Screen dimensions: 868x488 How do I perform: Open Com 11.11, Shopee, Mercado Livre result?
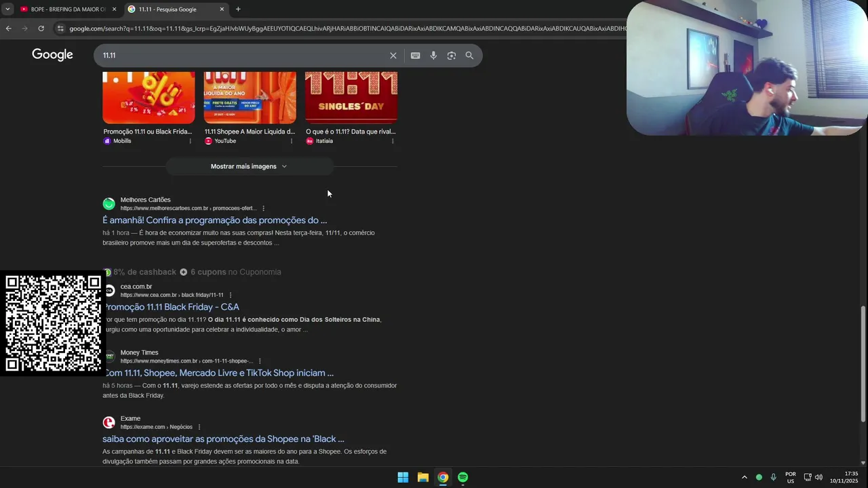pyautogui.click(x=219, y=373)
